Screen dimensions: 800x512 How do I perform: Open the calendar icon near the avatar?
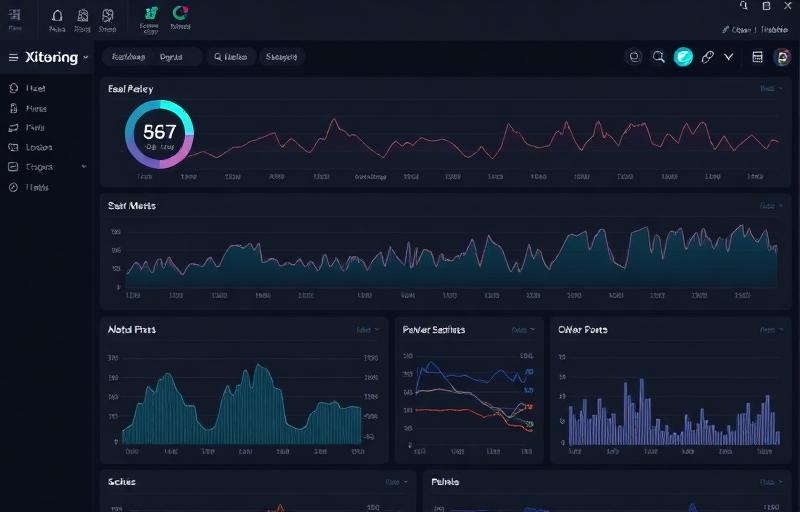point(757,58)
